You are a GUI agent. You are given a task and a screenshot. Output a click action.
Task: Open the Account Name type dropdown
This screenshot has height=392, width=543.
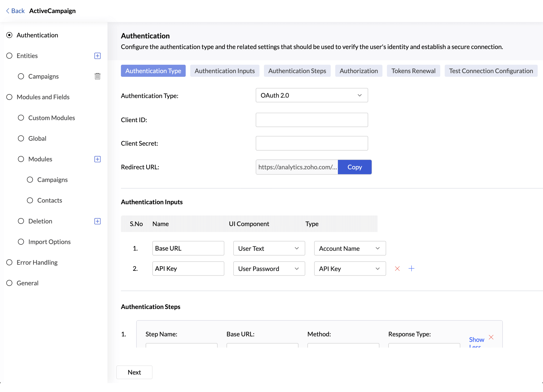[x=350, y=248]
